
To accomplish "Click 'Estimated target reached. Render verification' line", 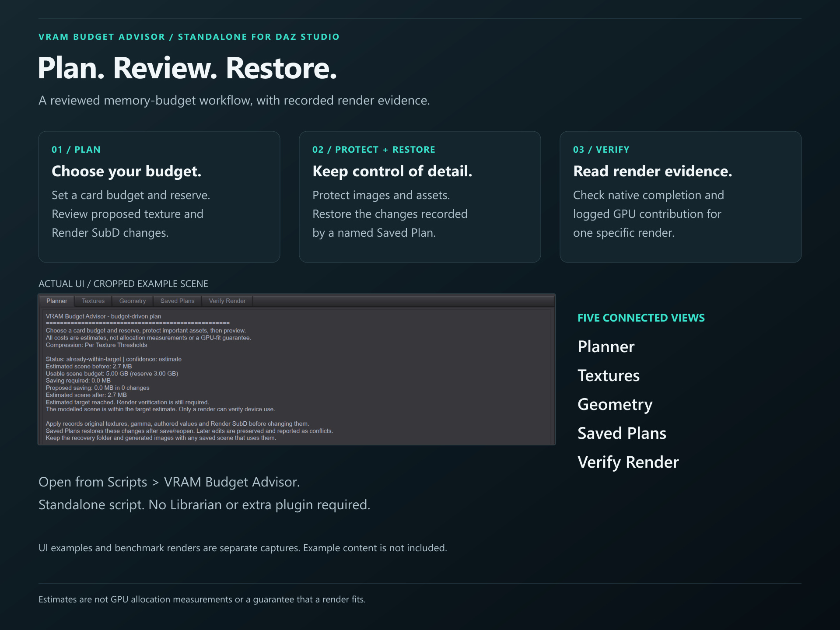I will (127, 402).
